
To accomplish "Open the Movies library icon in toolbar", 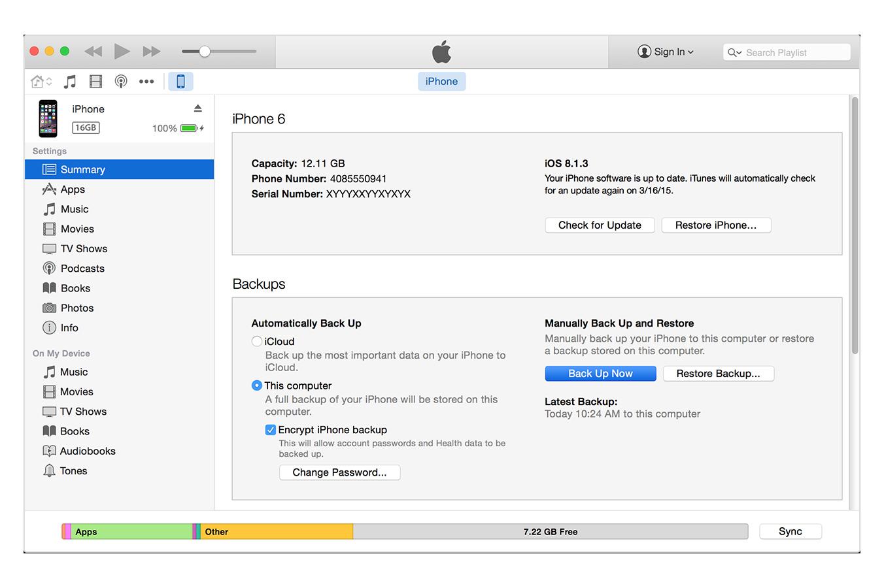I will click(96, 82).
